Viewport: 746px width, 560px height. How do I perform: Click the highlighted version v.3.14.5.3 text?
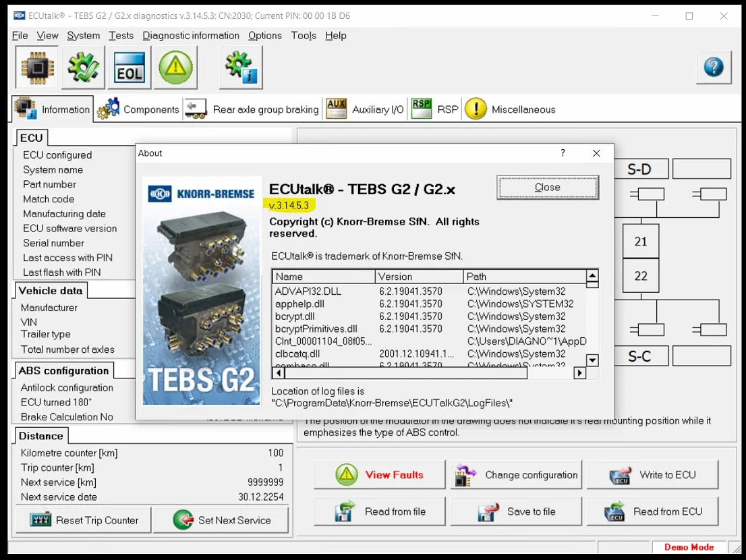point(289,206)
